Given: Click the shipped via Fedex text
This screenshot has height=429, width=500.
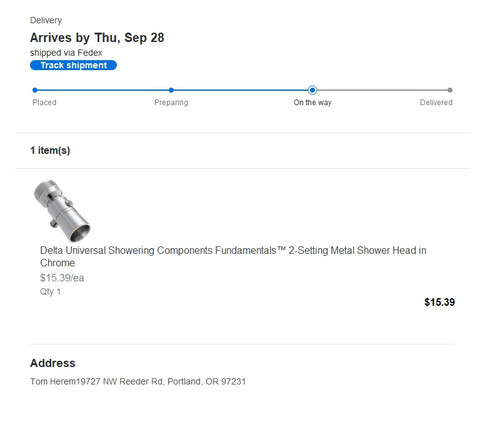Looking at the screenshot, I should pyautogui.click(x=66, y=53).
